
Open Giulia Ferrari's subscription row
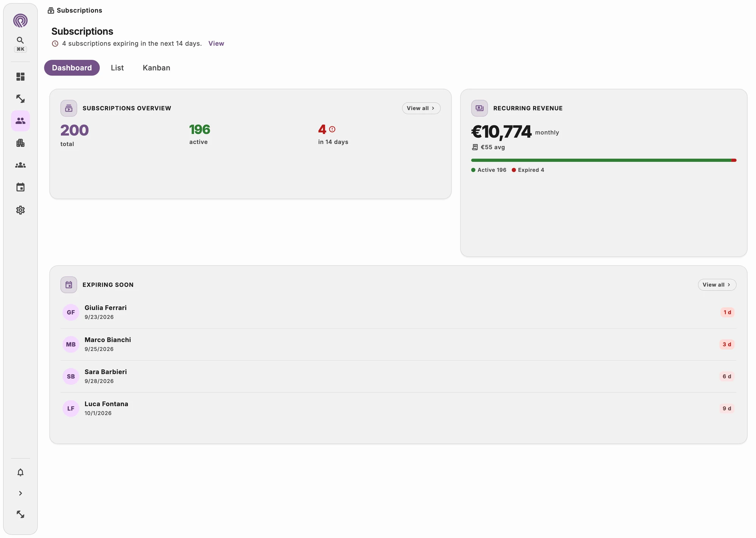398,313
